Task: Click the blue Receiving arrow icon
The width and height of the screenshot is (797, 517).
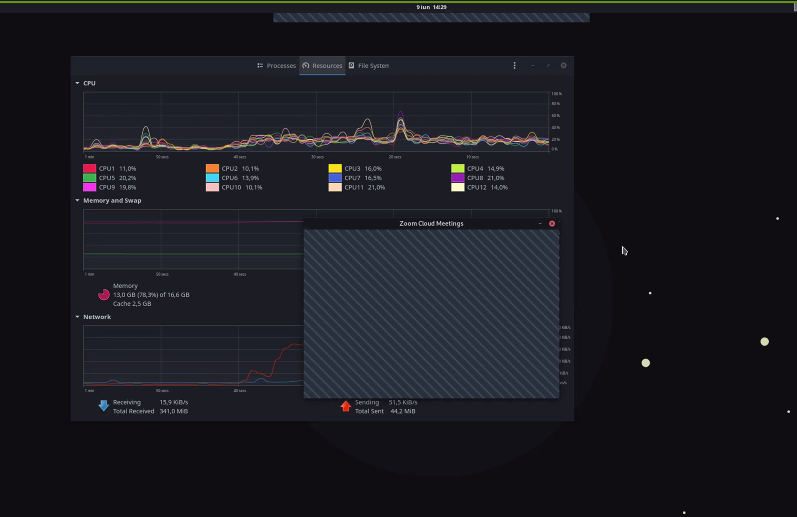Action: click(104, 406)
